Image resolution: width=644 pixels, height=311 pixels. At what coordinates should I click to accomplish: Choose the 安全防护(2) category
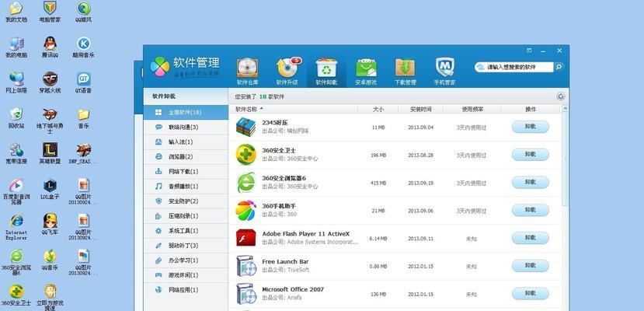[186, 201]
